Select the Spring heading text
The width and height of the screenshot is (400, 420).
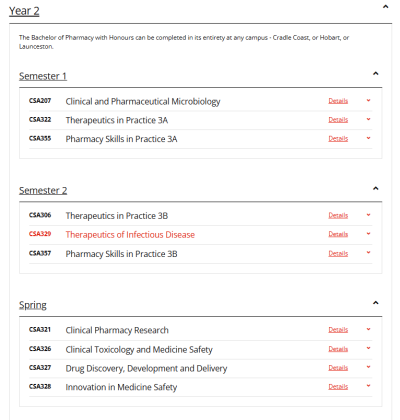point(33,305)
